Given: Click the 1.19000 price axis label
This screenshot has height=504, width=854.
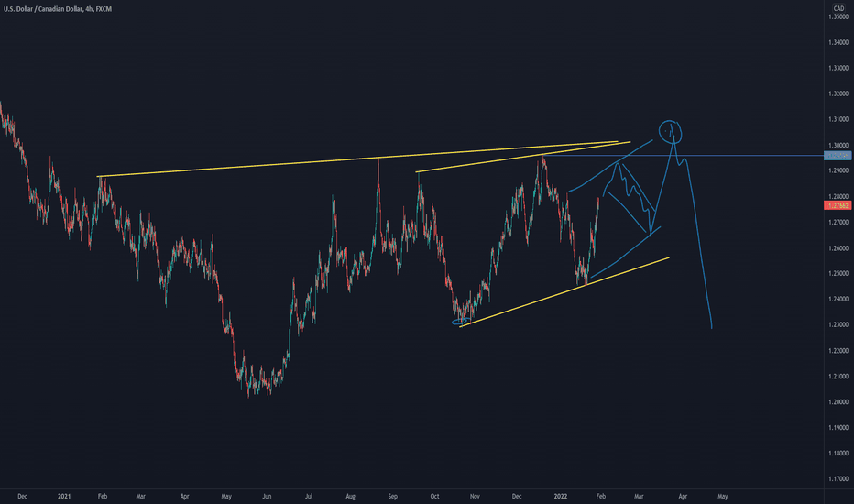Looking at the screenshot, I should [838, 428].
